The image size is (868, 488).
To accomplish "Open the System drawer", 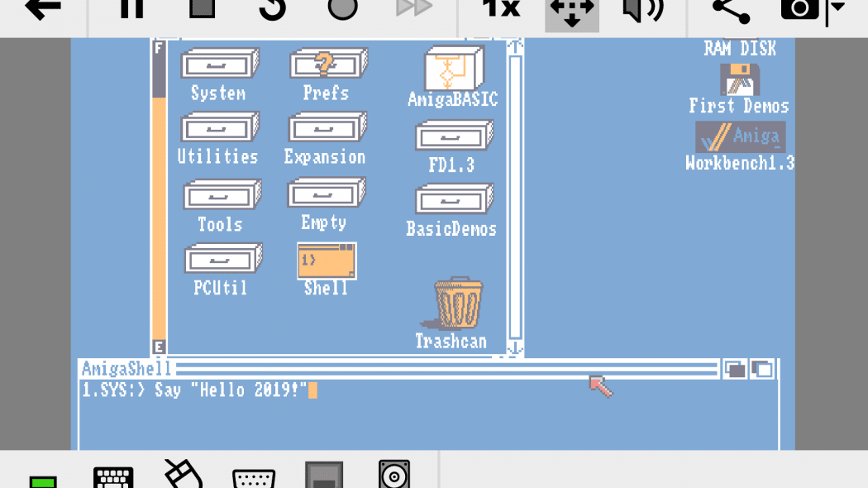I will point(220,63).
